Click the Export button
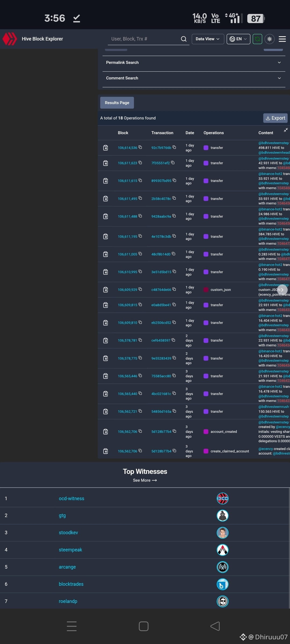Screen dimensions: 290x644 (x=275, y=118)
